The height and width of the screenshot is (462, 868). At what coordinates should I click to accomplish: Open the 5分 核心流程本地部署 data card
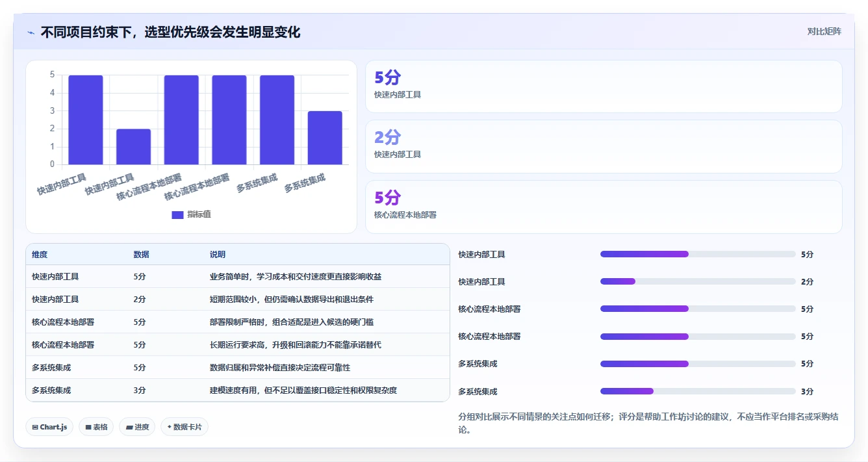pos(604,207)
